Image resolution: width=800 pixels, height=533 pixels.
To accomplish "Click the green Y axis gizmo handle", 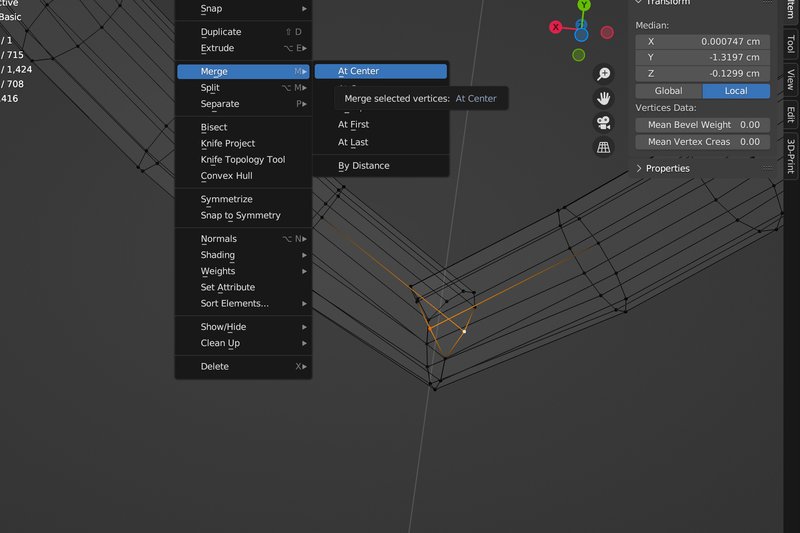I will click(584, 5).
